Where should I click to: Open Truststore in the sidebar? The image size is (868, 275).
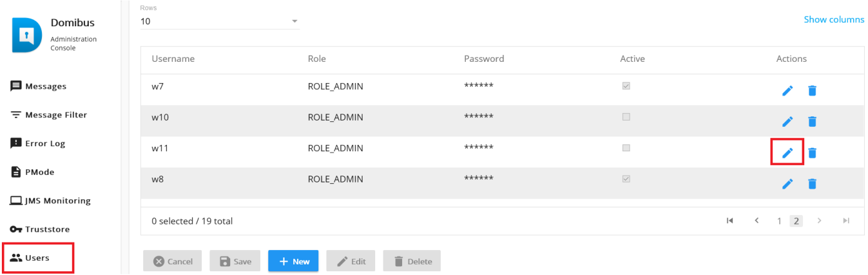point(39,229)
